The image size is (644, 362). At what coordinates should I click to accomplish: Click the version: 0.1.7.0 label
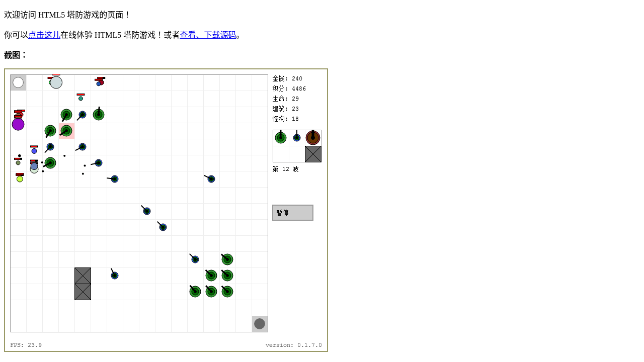294,345
